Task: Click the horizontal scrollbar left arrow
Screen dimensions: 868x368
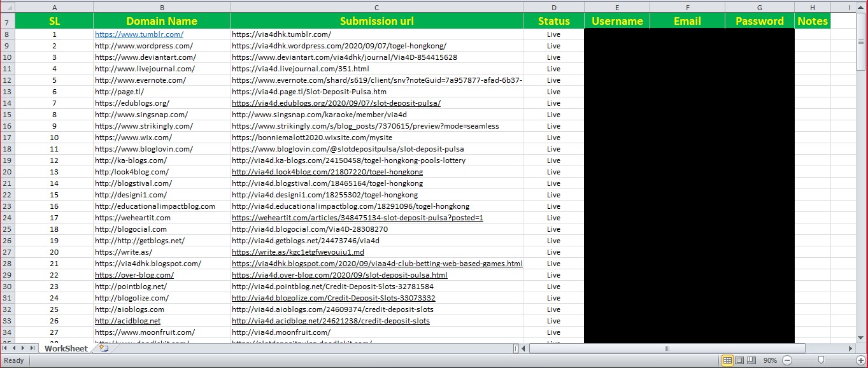Action: pos(523,348)
